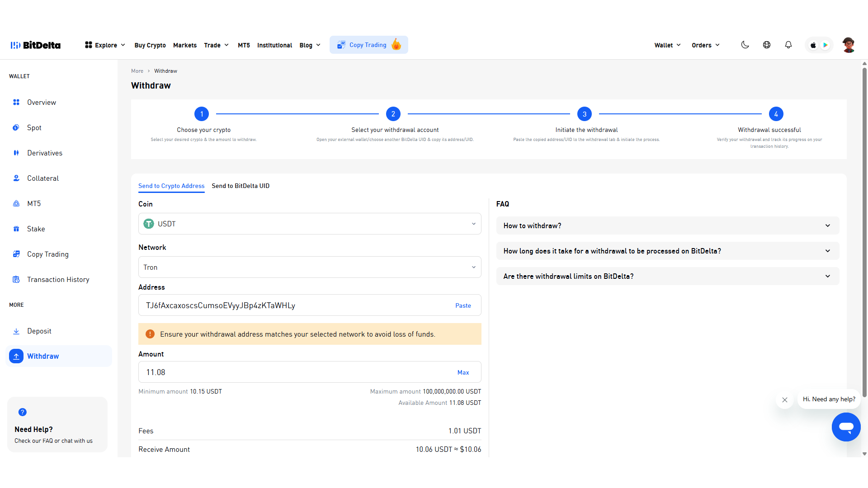Click the 'Minimum amount 10.15 USDT' text
Viewport: 868px width, 488px height.
(180, 391)
